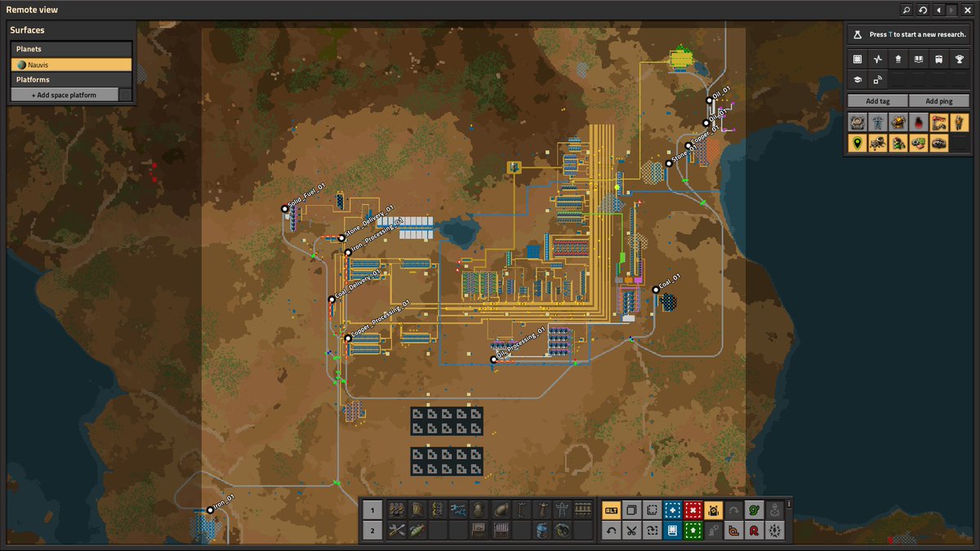Click the Coal_01 map tag
This screenshot has width=980, height=551.
pos(656,290)
